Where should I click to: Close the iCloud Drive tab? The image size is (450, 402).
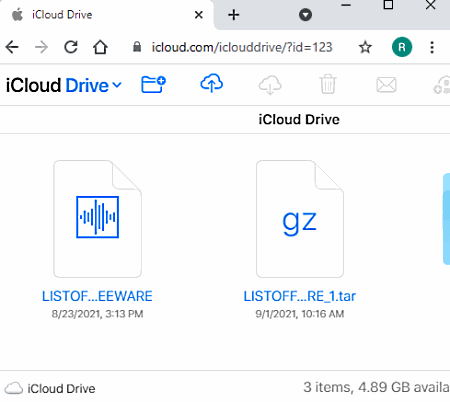(x=199, y=15)
